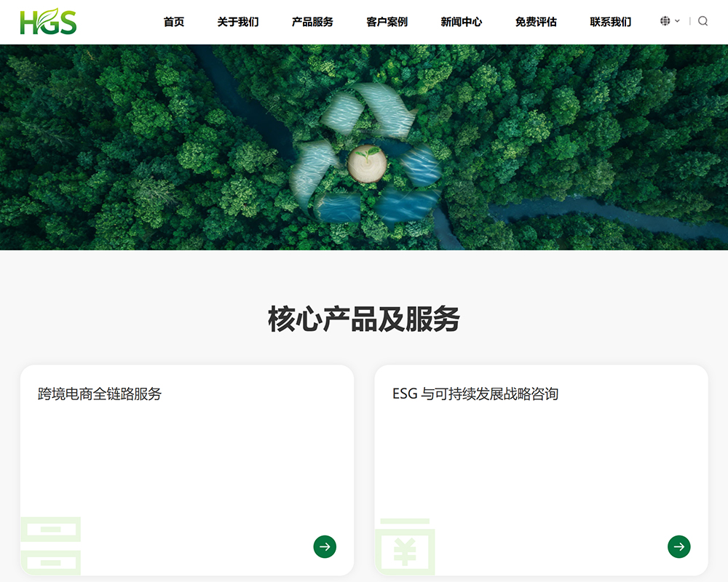Navigate to 新闻中心

point(462,22)
